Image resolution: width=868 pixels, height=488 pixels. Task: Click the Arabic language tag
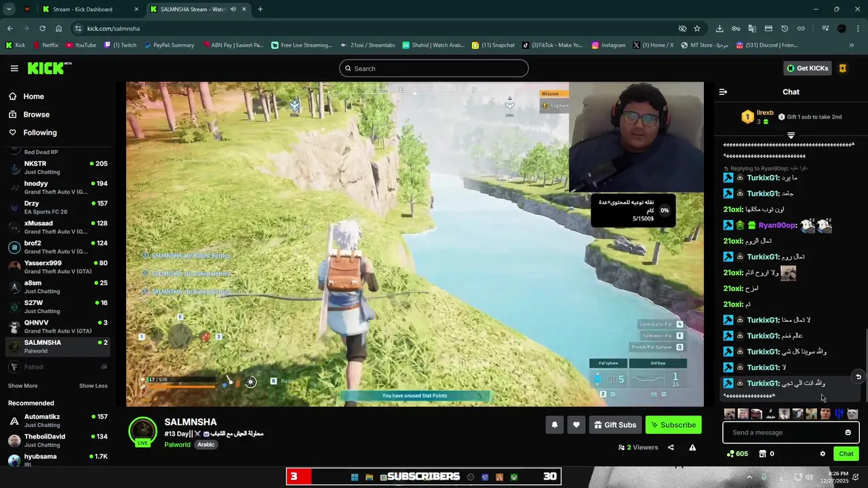point(206,445)
